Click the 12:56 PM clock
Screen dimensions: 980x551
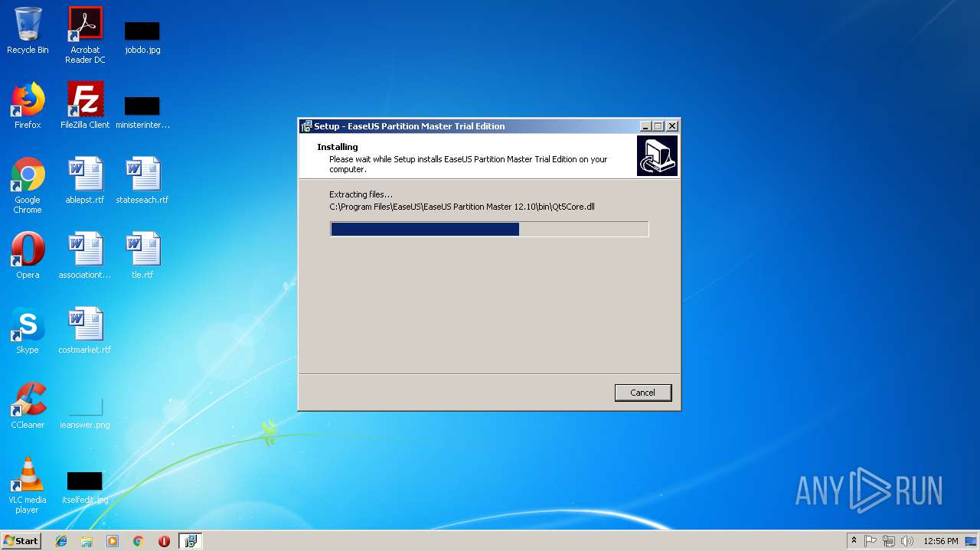coord(941,541)
